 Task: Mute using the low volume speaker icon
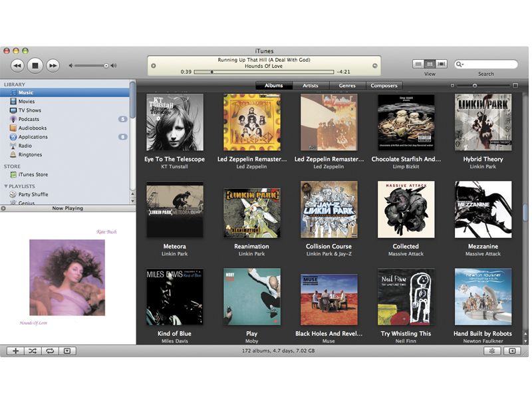pos(71,65)
